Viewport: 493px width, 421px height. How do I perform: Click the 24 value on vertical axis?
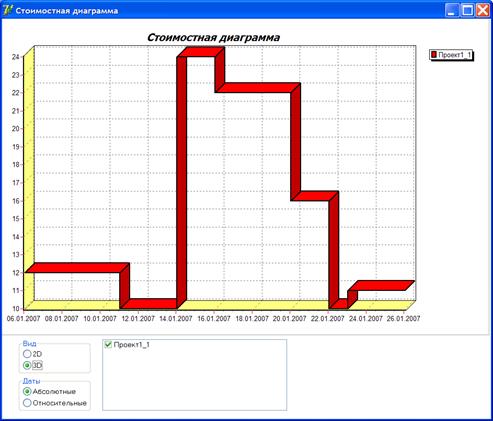click(16, 57)
